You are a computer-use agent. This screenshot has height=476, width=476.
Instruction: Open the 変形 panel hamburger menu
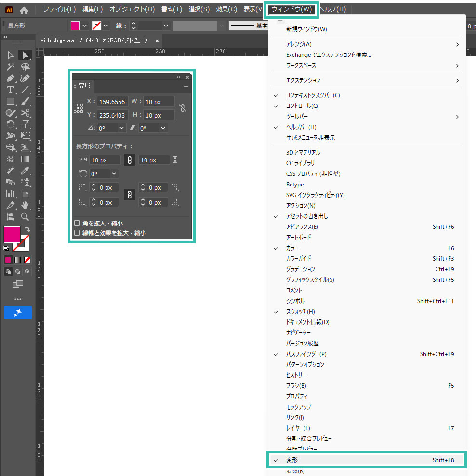point(185,87)
